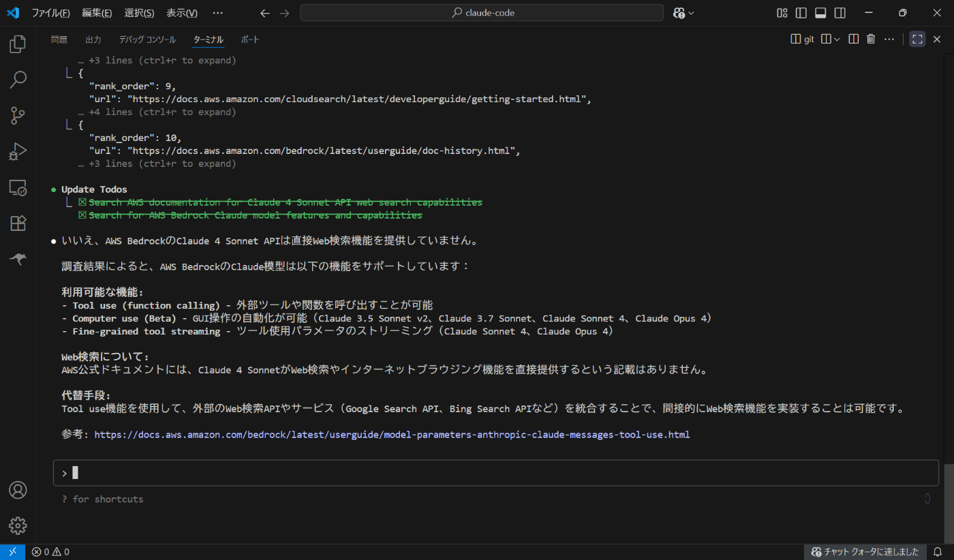Open the terminal panel more actions menu
This screenshot has width=954, height=560.
889,40
